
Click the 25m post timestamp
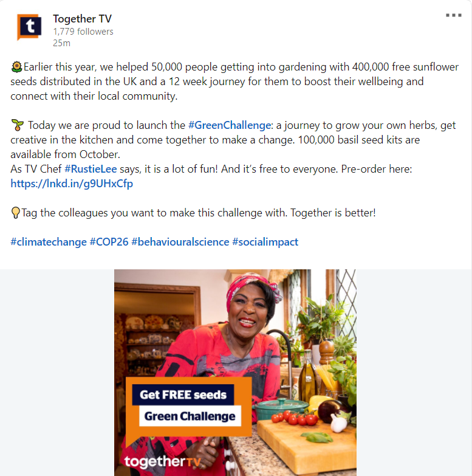(61, 43)
